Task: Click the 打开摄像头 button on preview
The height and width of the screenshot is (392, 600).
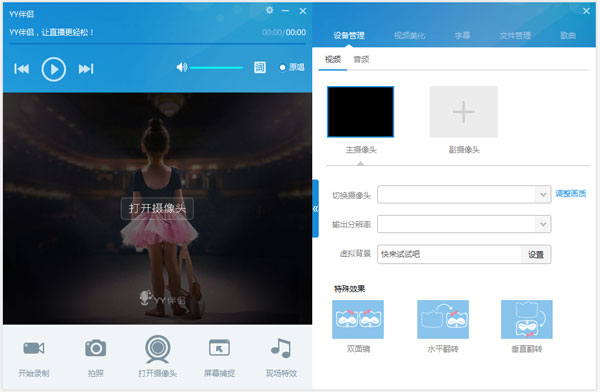Action: click(x=157, y=209)
